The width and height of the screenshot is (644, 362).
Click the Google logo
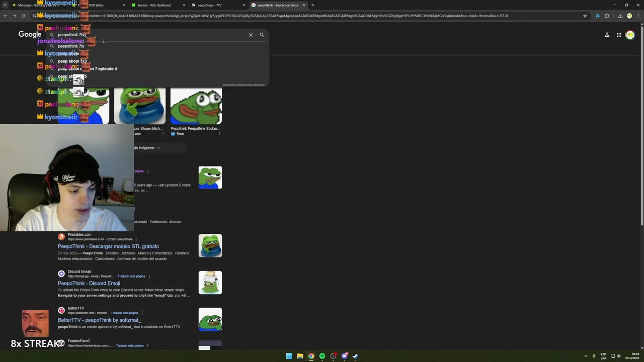30,34
